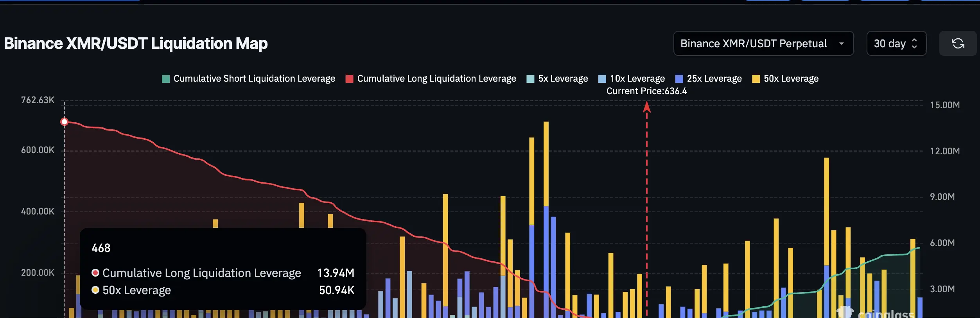This screenshot has width=980, height=318.
Task: Click the 762.63K left axis label
Action: [x=38, y=100]
